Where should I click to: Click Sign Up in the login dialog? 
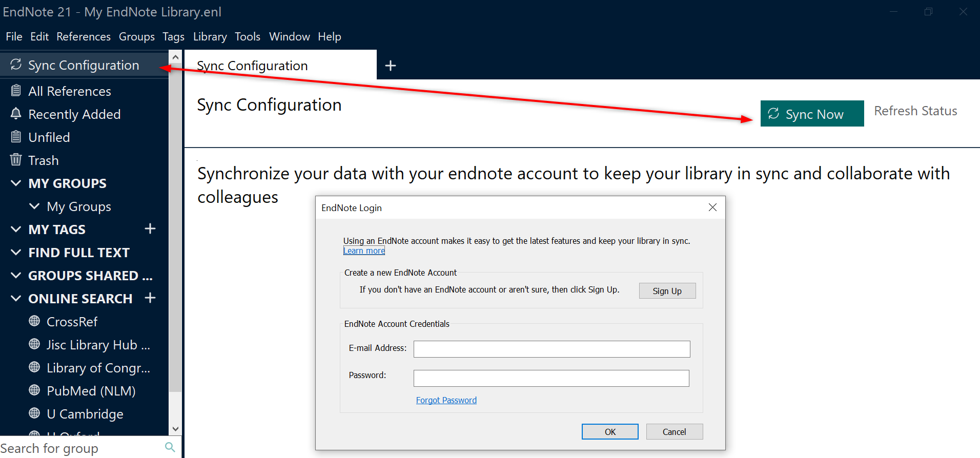coord(667,291)
